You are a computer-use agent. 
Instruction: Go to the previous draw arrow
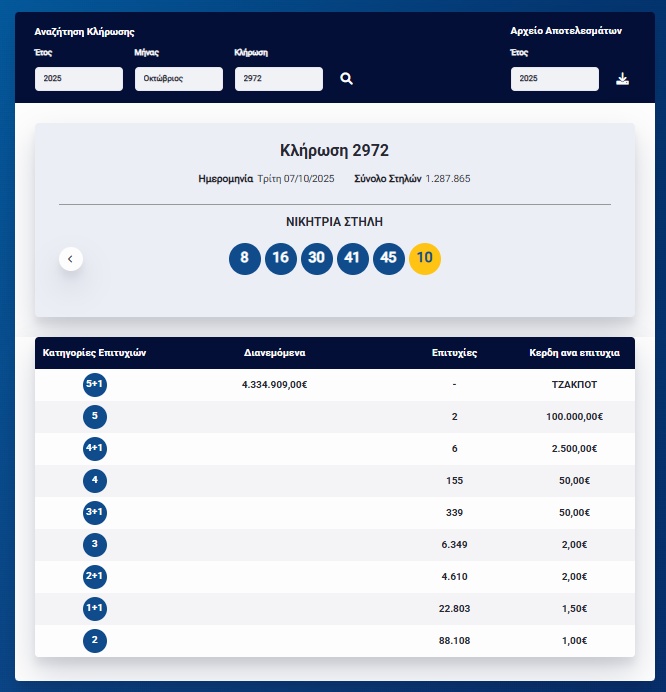[x=70, y=259]
